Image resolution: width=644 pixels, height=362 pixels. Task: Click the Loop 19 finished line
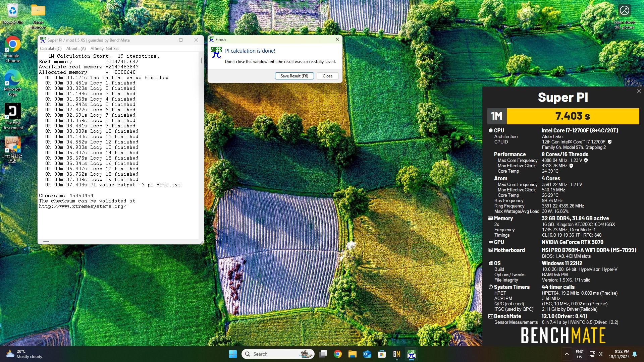tap(92, 179)
